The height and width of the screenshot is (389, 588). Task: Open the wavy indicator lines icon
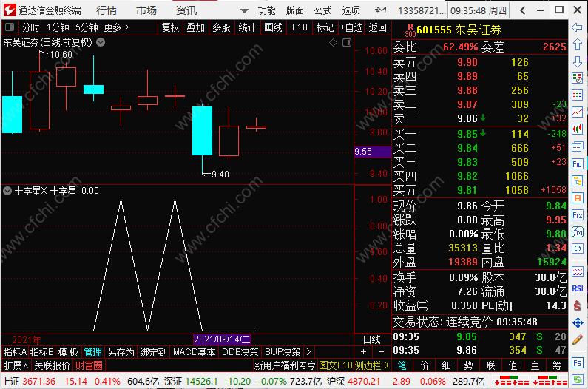577,271
